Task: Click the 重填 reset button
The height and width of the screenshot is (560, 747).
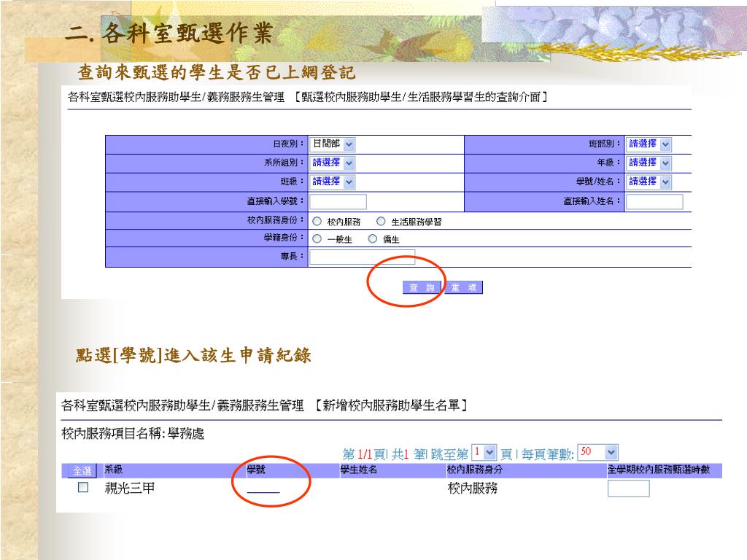Action: pos(463,287)
